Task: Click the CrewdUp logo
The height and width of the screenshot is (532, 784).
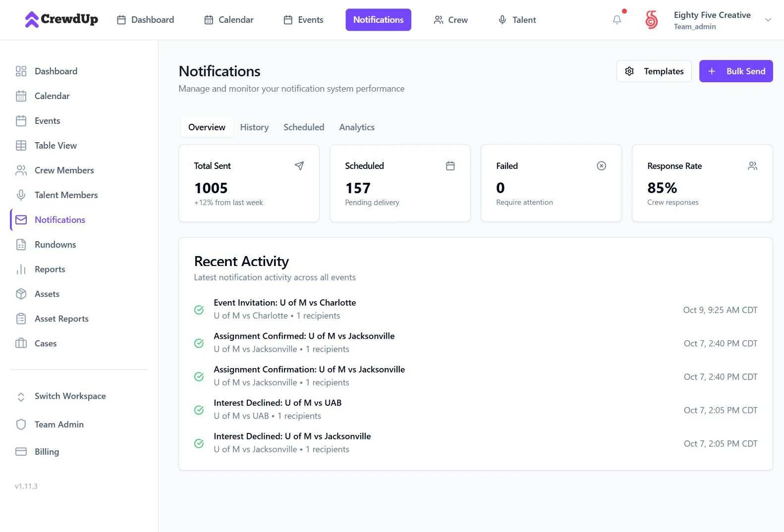Action: [61, 19]
